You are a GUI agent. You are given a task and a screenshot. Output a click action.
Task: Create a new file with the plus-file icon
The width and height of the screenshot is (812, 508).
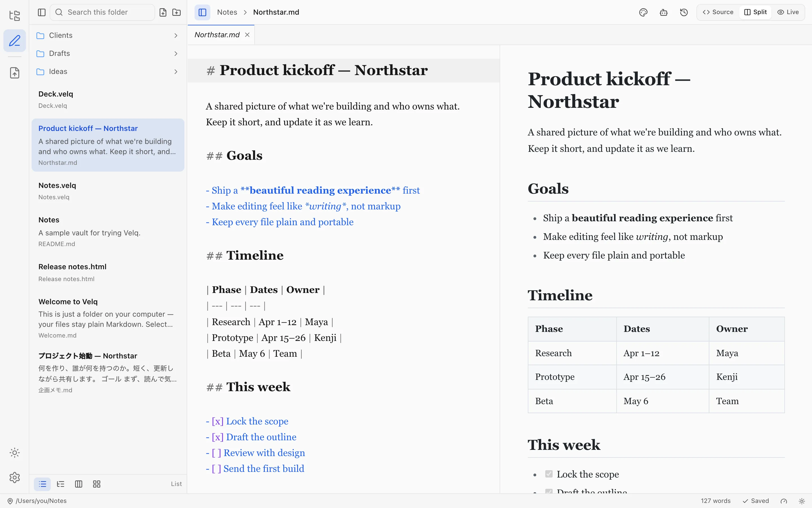point(163,12)
